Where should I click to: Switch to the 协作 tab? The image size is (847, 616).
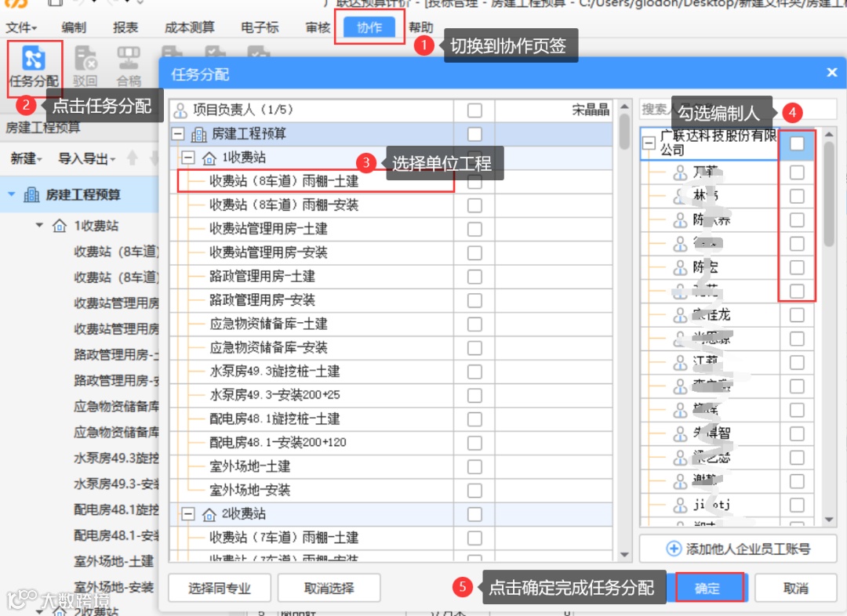[369, 27]
